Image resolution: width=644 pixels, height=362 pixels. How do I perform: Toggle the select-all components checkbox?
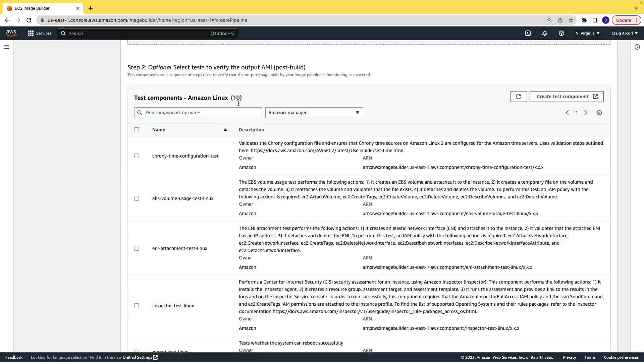pos(137,130)
